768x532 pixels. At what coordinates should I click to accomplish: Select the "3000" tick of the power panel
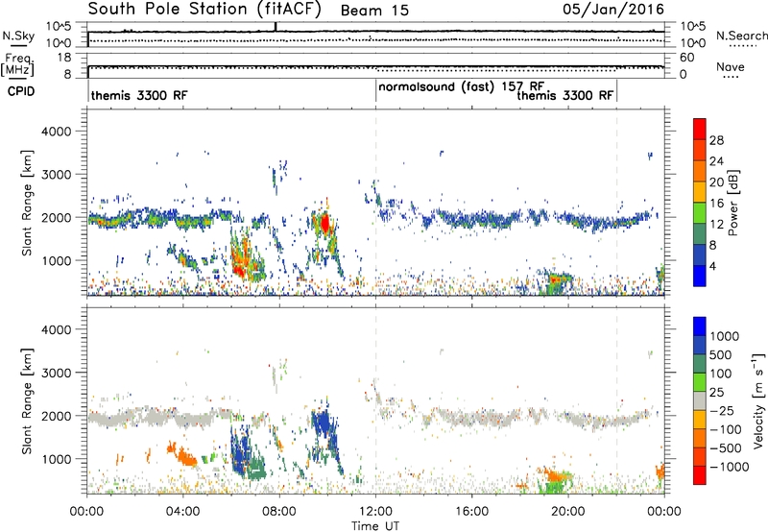57,175
